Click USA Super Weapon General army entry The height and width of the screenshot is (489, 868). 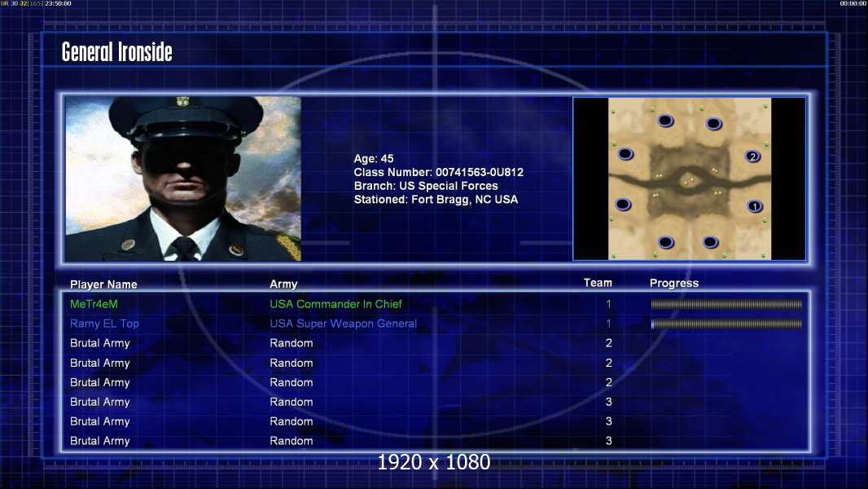point(344,324)
